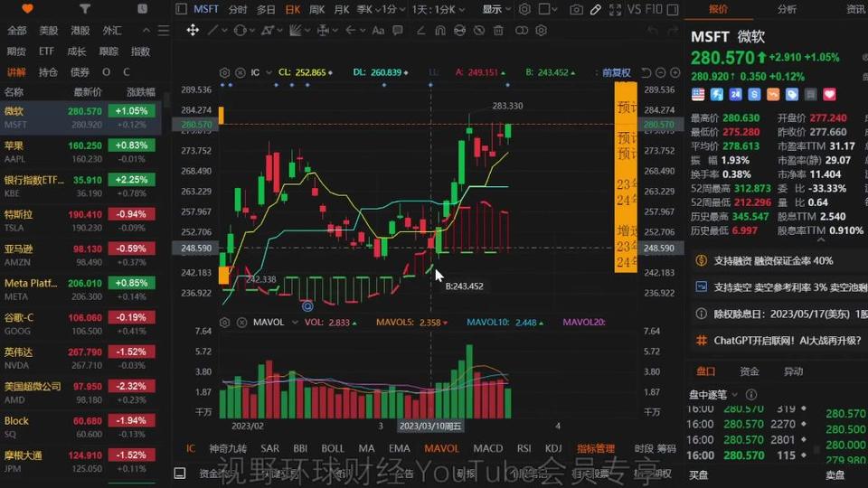Switch to 月K monthly chart tab
The image size is (868, 488).
tap(342, 9)
